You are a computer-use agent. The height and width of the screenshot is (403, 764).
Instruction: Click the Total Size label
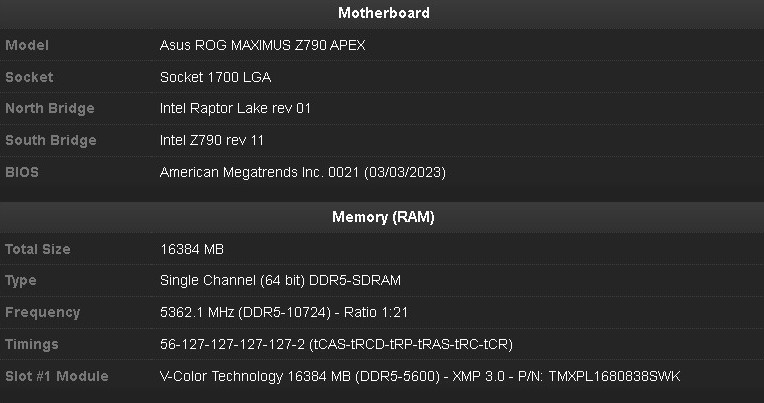pos(38,249)
